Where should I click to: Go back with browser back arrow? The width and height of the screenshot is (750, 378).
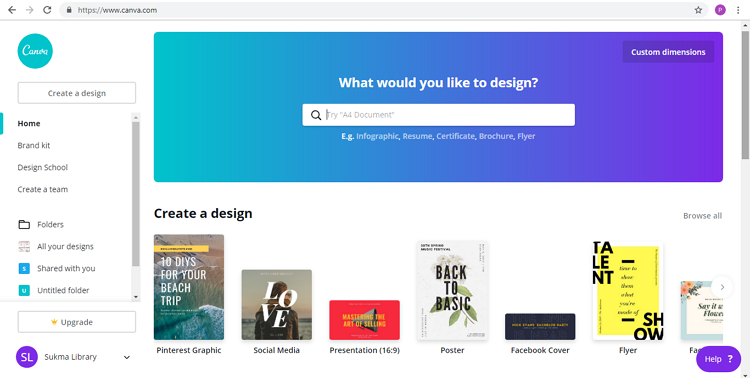[12, 10]
